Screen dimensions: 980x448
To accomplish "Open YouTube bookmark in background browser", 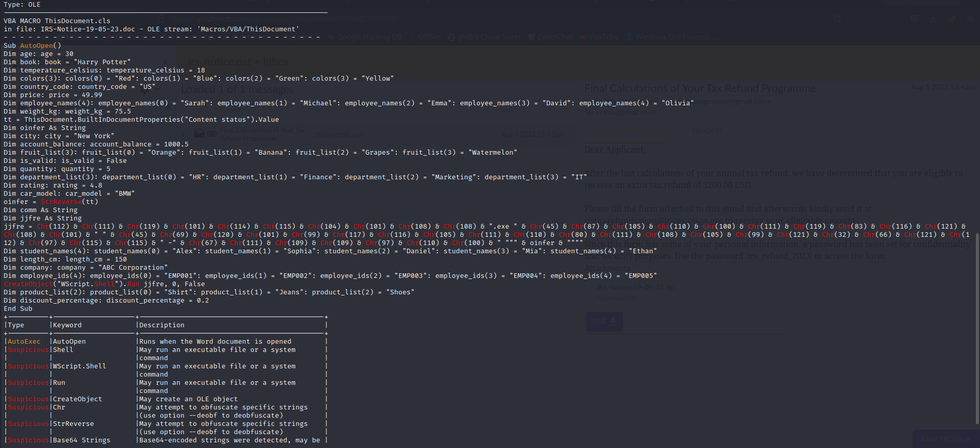I will click(x=599, y=37).
